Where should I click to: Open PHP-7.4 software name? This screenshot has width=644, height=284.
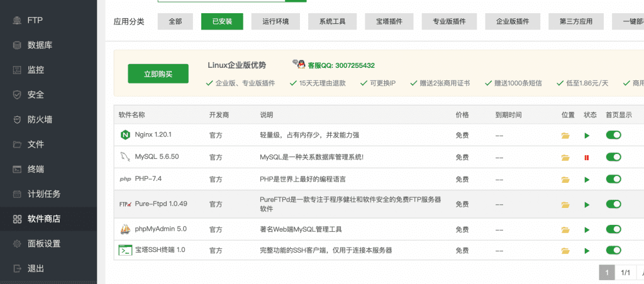click(x=148, y=179)
